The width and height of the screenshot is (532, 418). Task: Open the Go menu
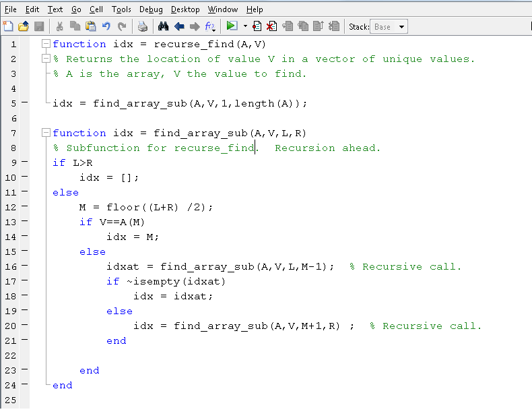tap(76, 9)
